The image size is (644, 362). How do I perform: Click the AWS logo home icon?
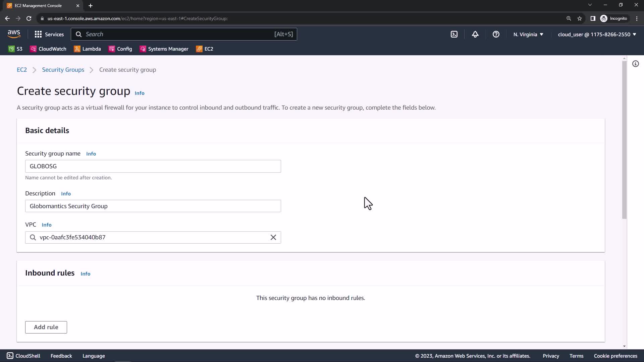pyautogui.click(x=14, y=34)
